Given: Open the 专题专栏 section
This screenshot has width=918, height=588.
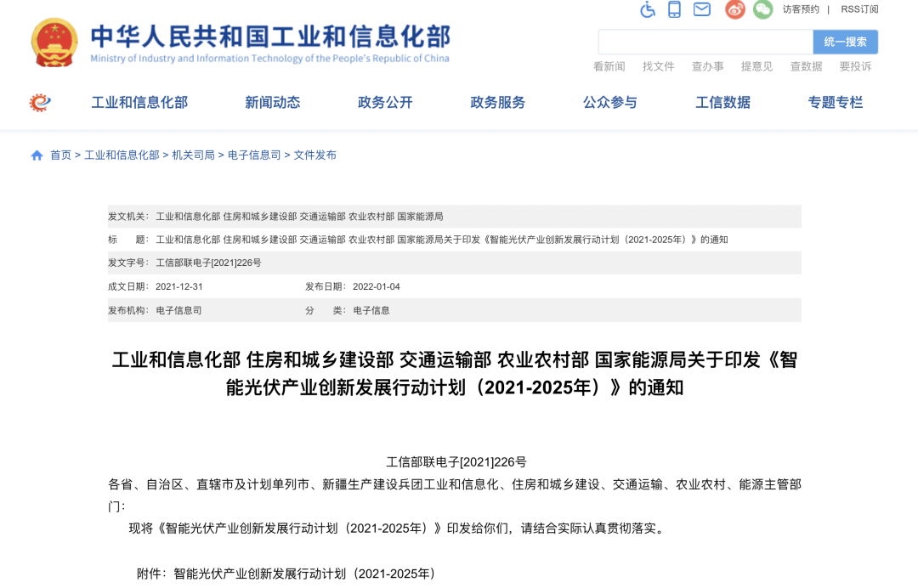Looking at the screenshot, I should pyautogui.click(x=835, y=102).
